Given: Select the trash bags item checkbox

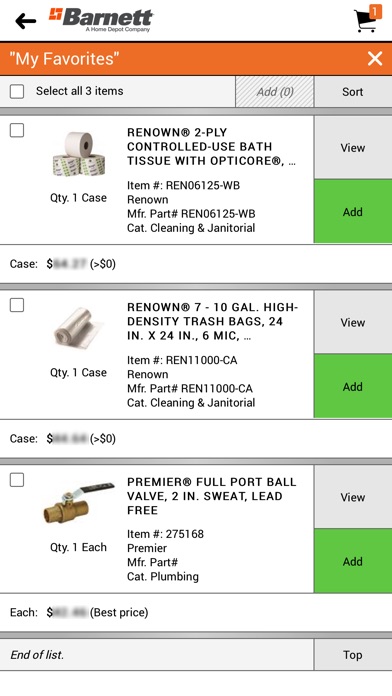Looking at the screenshot, I should click(17, 305).
